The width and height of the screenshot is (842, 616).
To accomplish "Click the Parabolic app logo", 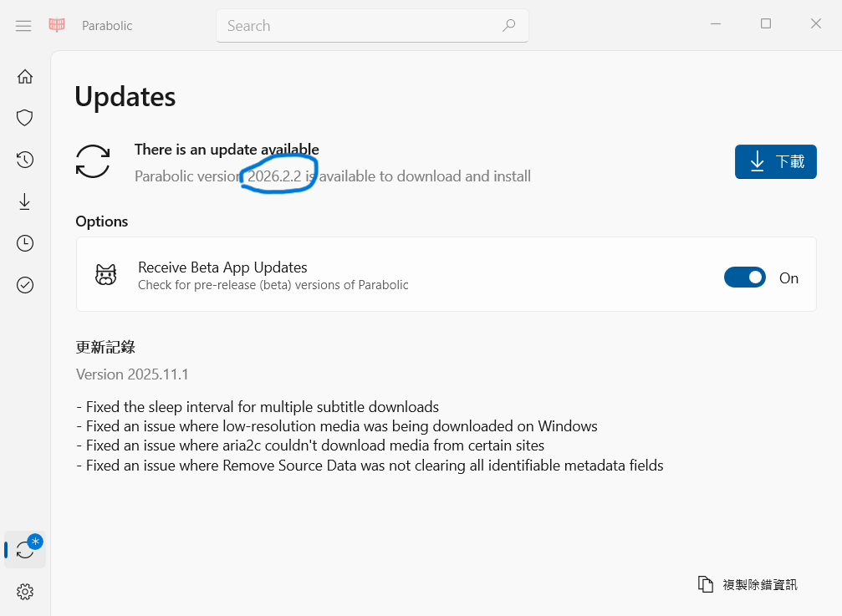I will point(57,26).
